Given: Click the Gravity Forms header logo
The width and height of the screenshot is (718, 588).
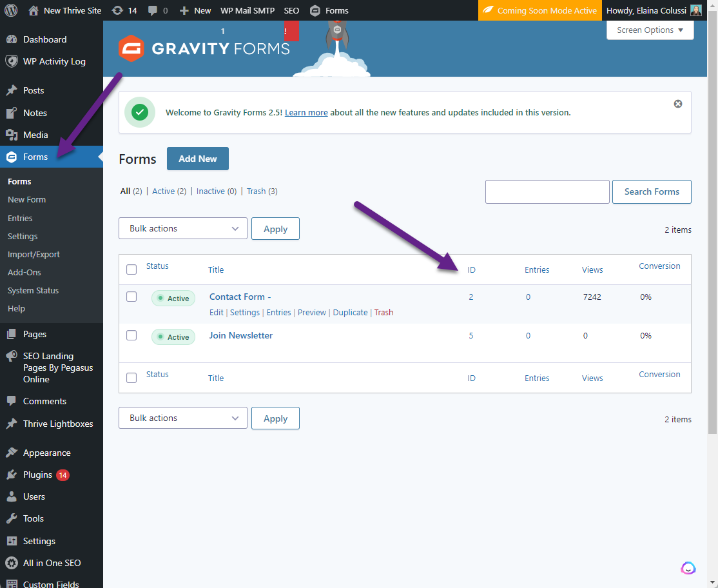Looking at the screenshot, I should [204, 48].
